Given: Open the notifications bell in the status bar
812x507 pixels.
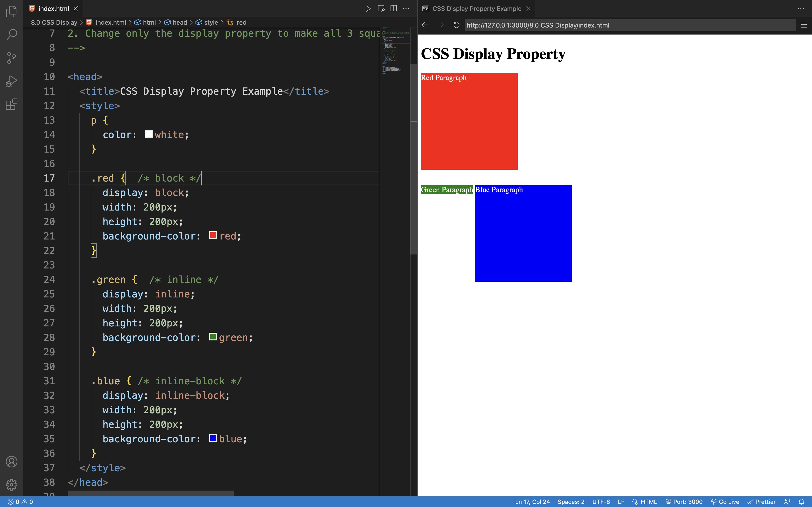Looking at the screenshot, I should pyautogui.click(x=801, y=502).
